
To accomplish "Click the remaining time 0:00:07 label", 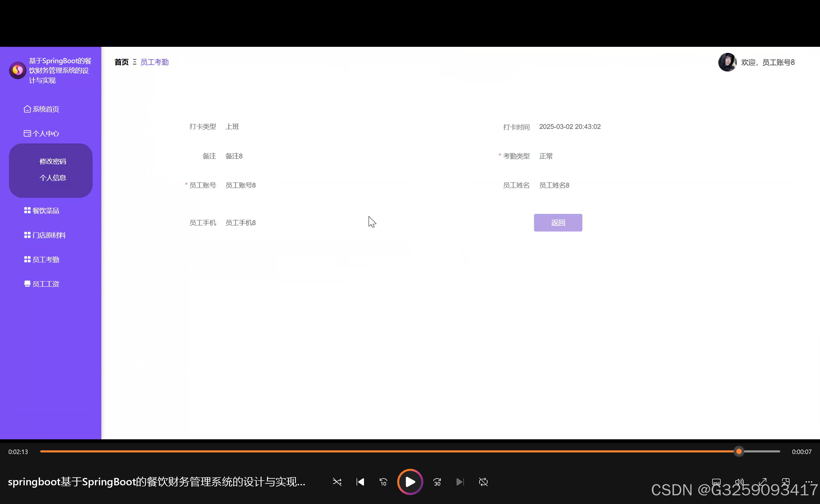I will click(x=802, y=452).
